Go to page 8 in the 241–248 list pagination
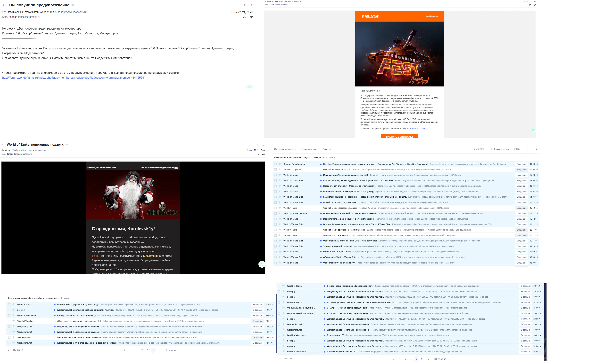603x364 pixels. pos(147,350)
